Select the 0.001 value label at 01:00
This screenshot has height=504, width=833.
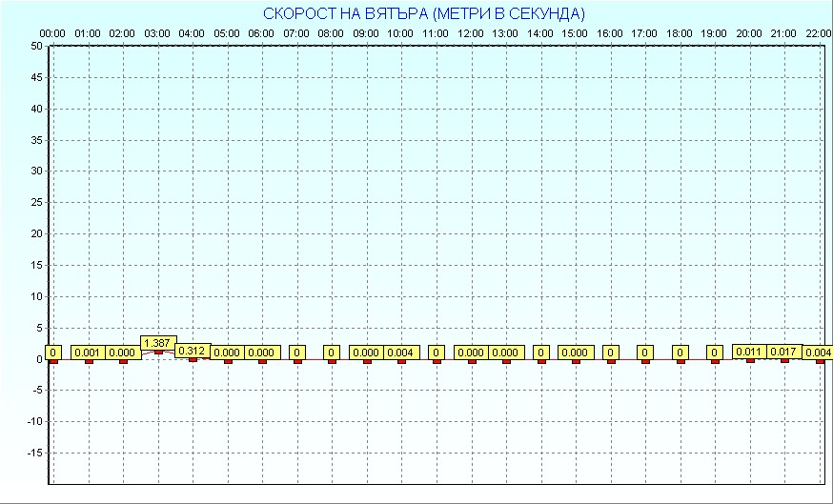[88, 353]
